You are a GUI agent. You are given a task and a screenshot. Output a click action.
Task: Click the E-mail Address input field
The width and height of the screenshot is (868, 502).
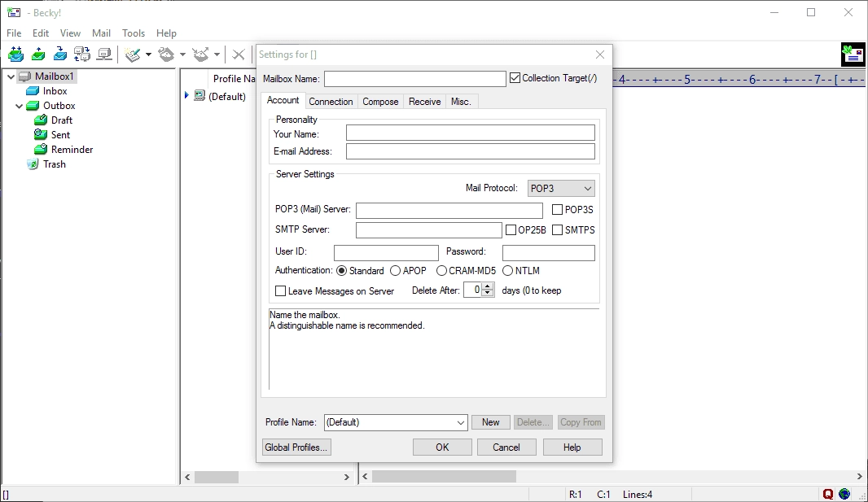pos(471,151)
